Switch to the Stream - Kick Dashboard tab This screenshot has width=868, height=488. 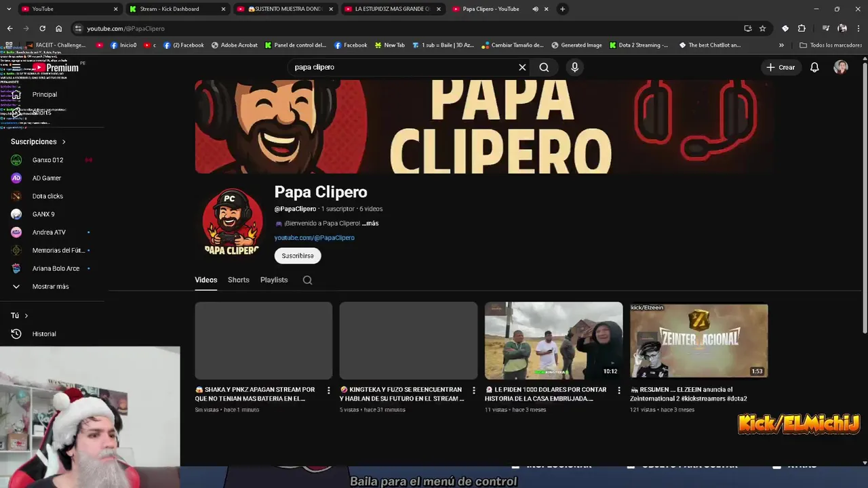click(x=176, y=9)
